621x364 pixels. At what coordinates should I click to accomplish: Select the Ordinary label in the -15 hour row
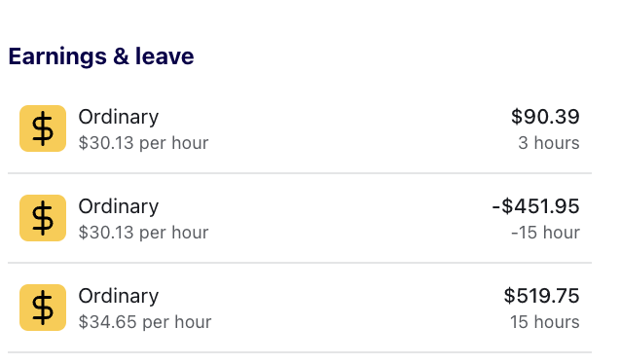click(119, 206)
